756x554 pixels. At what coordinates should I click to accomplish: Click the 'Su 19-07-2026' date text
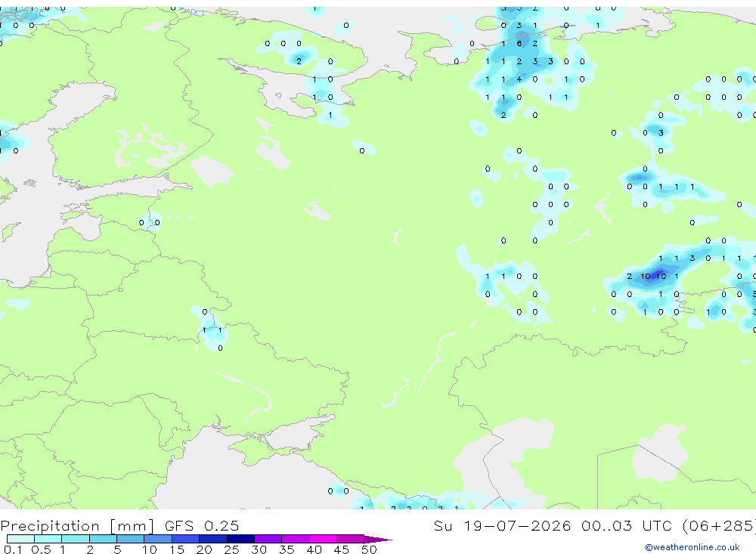tap(502, 525)
